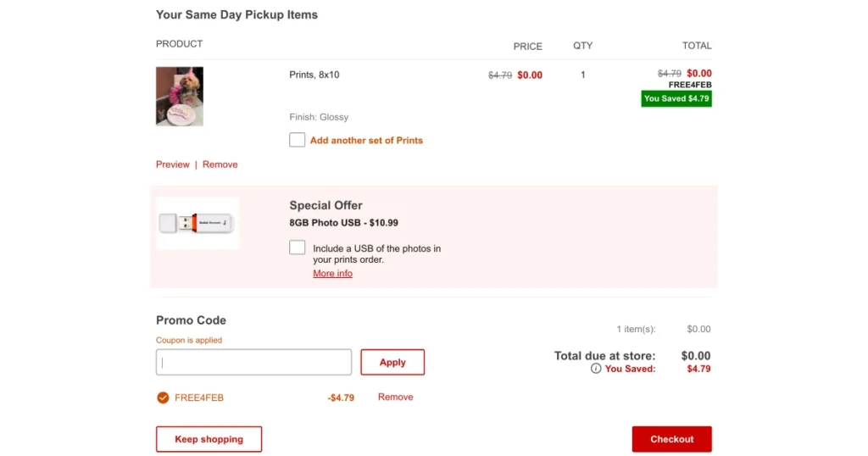Click the 8GB Photo USB product image

click(198, 224)
